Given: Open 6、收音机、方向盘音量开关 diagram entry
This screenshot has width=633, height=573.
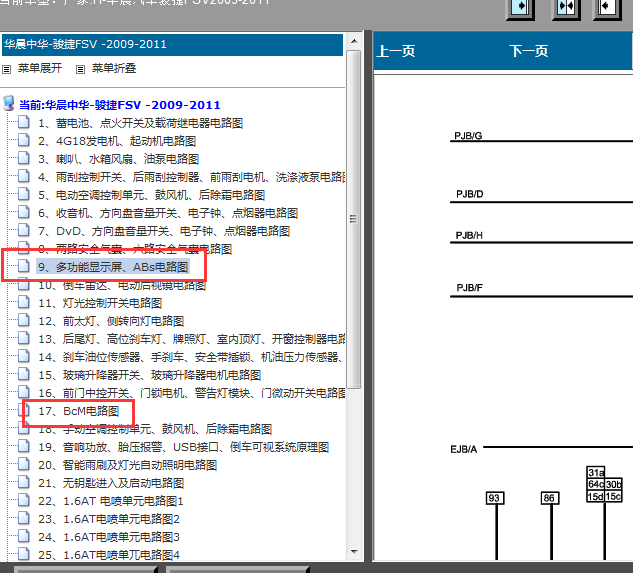Looking at the screenshot, I should [168, 213].
